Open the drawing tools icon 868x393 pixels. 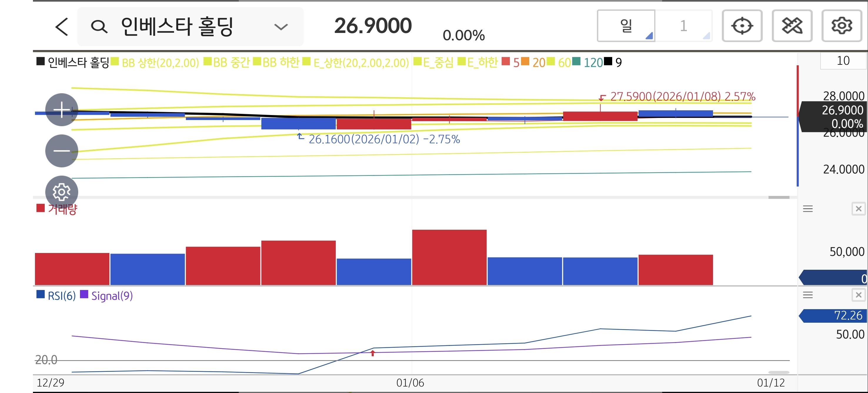[792, 26]
